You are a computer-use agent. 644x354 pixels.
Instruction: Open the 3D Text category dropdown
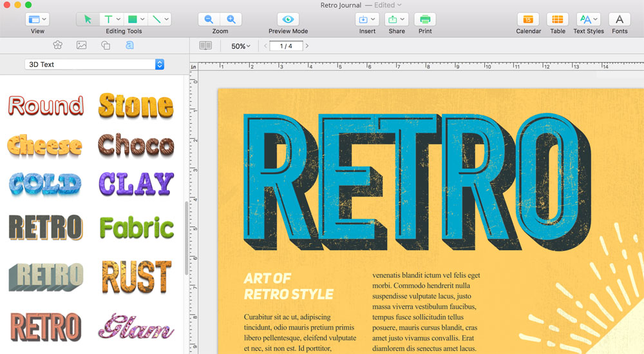pos(94,64)
